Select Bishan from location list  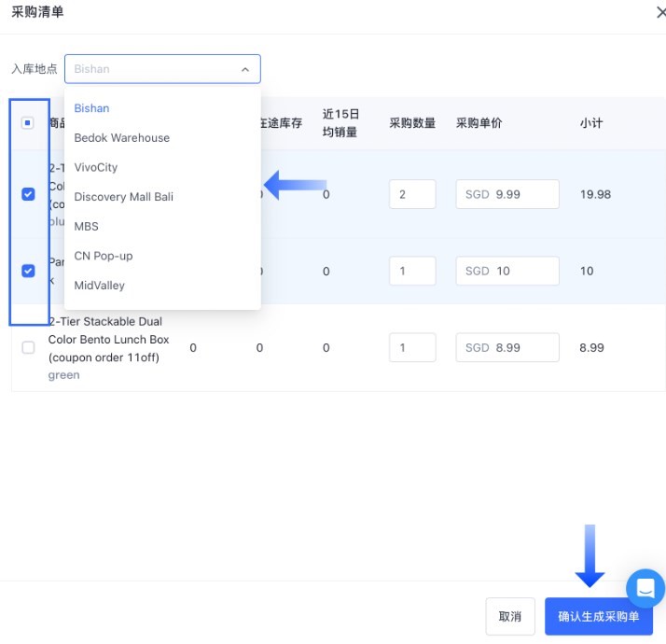91,108
